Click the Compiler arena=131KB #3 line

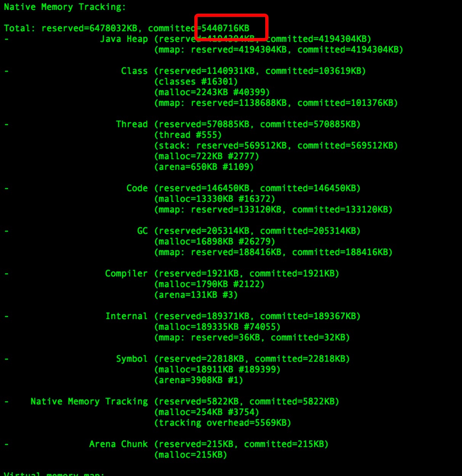pyautogui.click(x=196, y=295)
